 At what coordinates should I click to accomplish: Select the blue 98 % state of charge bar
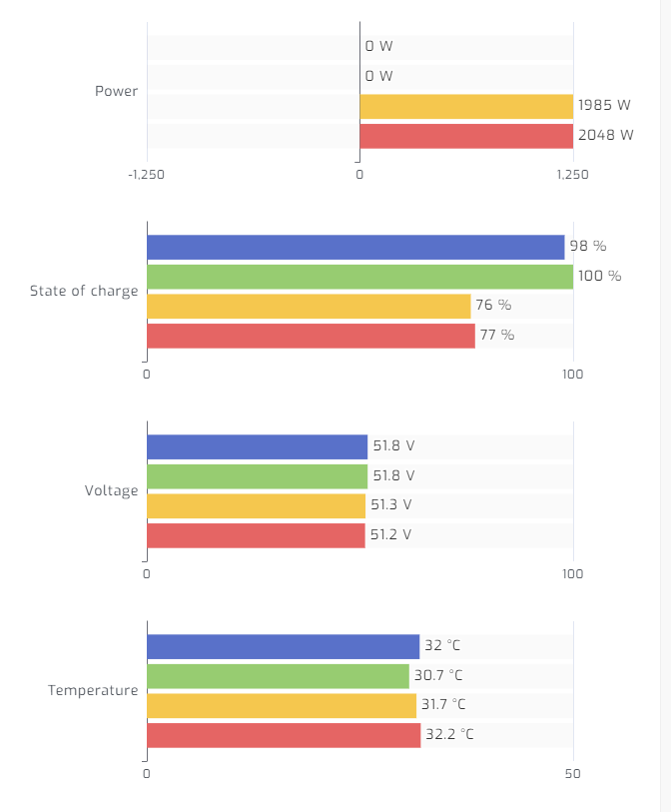[355, 247]
